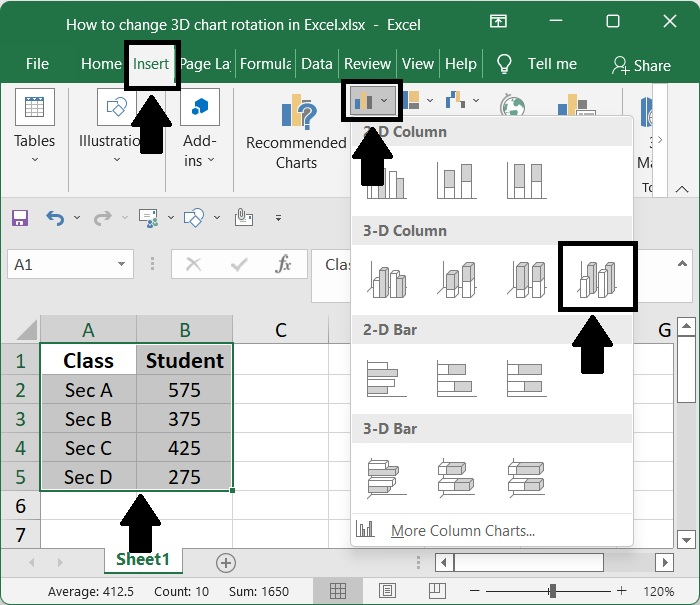Click the Redo arrow icon
700x605 pixels.
tap(103, 218)
